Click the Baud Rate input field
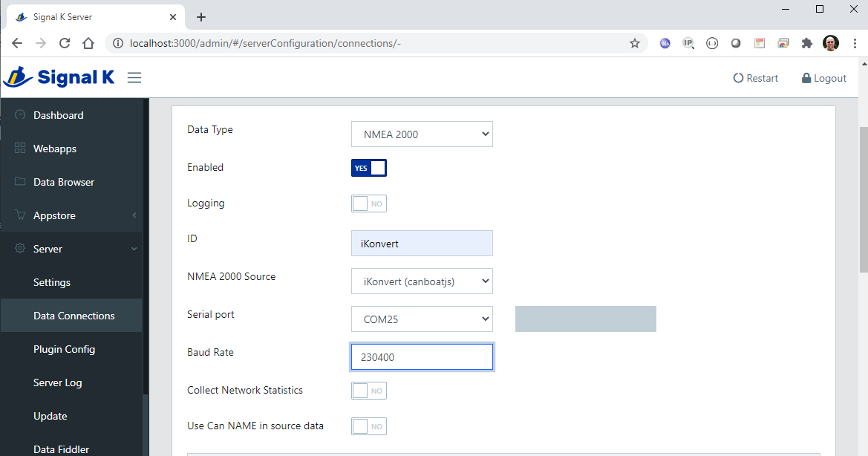Viewport: 868px width, 456px height. 422,357
